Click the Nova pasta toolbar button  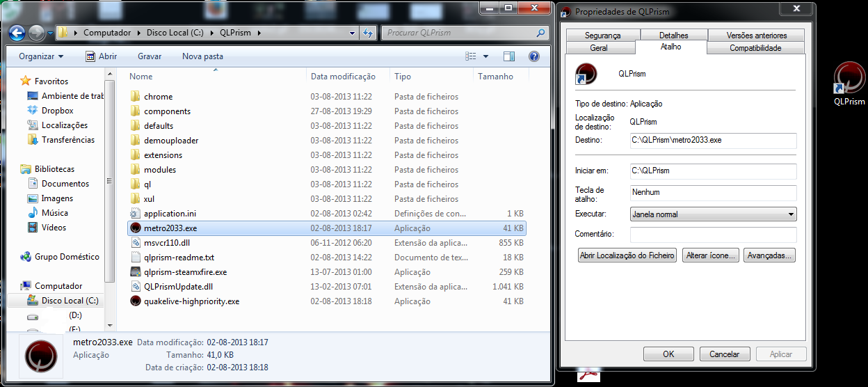coord(202,56)
